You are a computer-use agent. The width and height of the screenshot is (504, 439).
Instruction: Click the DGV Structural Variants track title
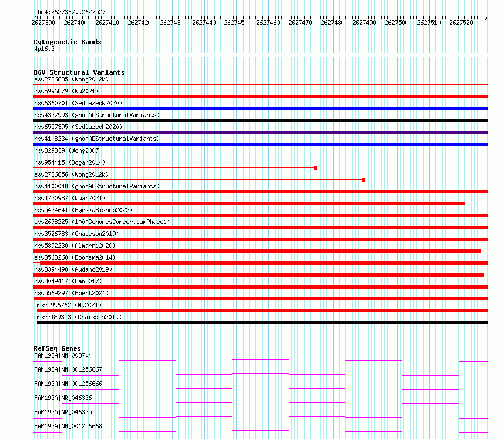(x=79, y=72)
